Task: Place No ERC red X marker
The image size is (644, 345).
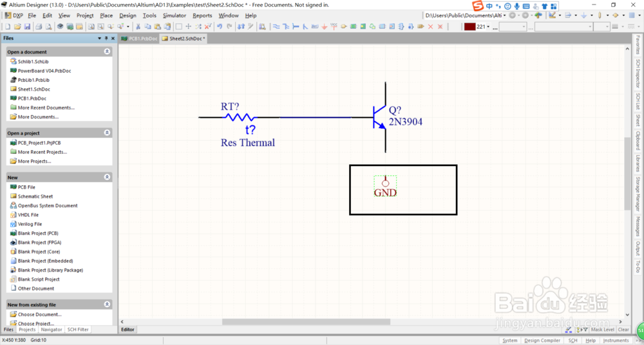Action: [x=430, y=26]
